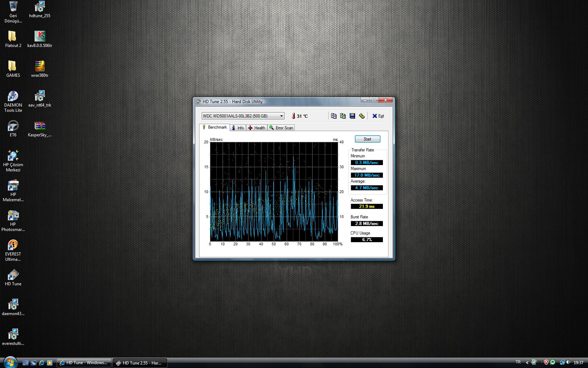588x368 pixels.
Task: Select the HD Tune desktop shortcut
Action: click(x=13, y=278)
